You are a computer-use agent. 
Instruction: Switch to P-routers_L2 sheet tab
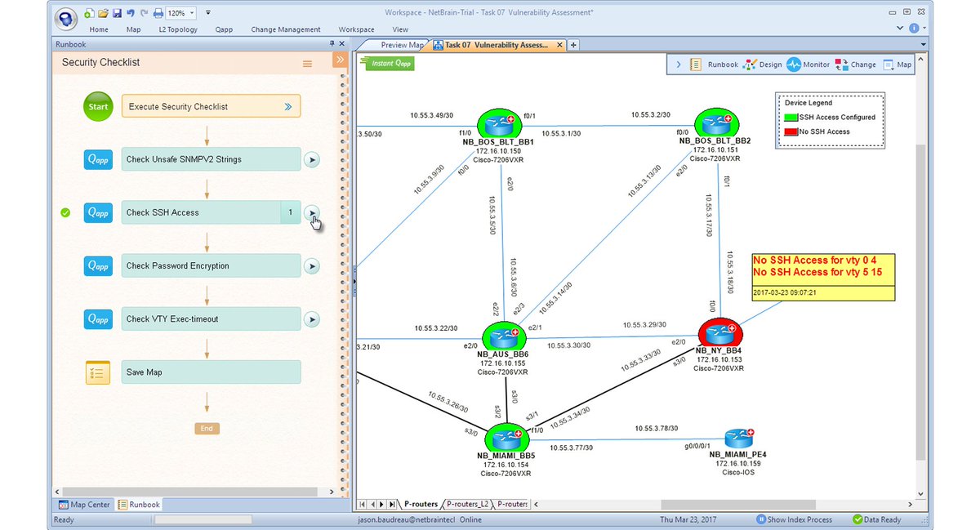tap(467, 504)
